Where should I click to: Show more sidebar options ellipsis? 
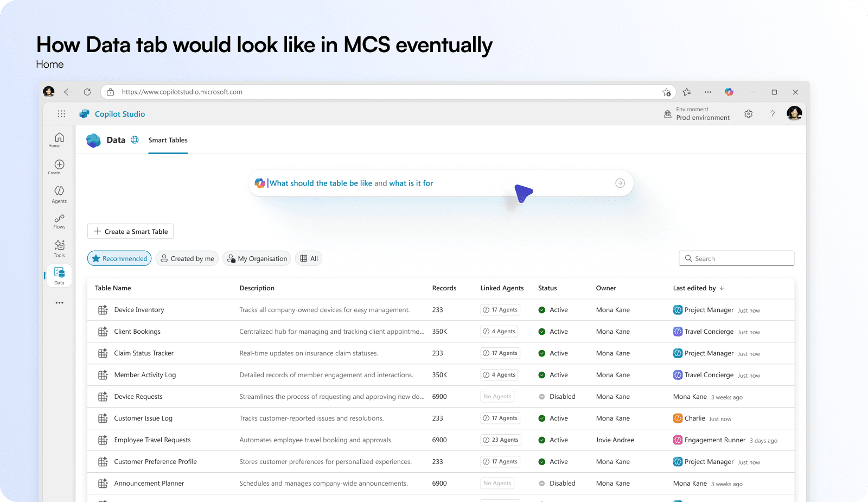coord(59,303)
